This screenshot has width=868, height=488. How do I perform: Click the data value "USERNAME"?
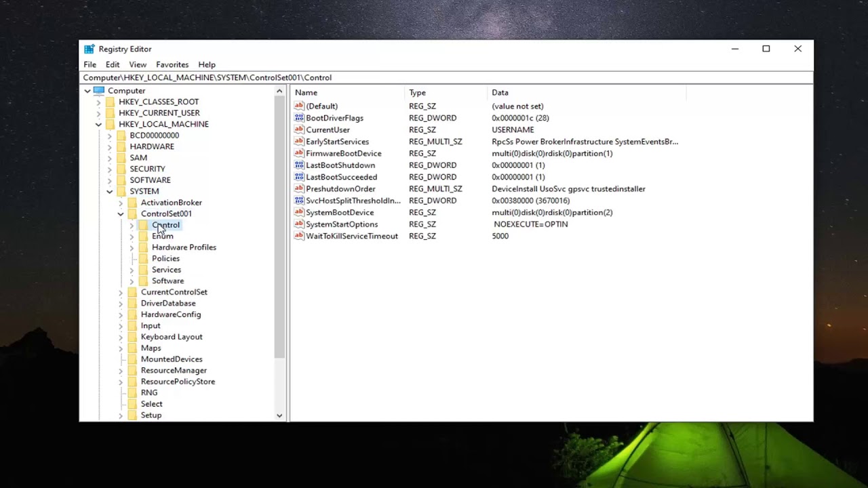(513, 129)
